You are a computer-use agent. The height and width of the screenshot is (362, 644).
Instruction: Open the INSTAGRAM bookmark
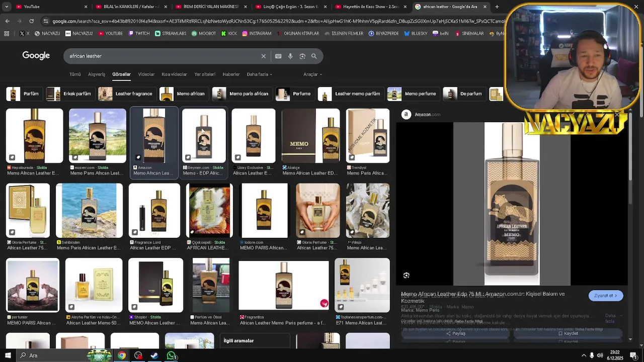(257, 33)
